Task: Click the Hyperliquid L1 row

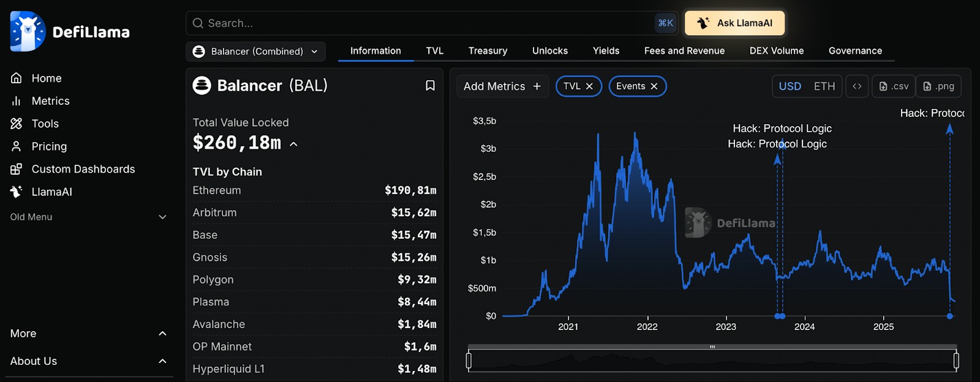Action: tap(314, 369)
